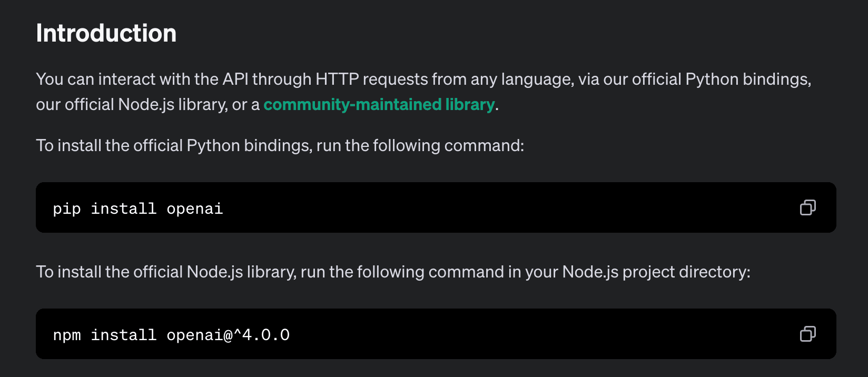Click the word 'HTTP' in the first paragraph
Screen dimensions: 868x377
tap(337, 79)
